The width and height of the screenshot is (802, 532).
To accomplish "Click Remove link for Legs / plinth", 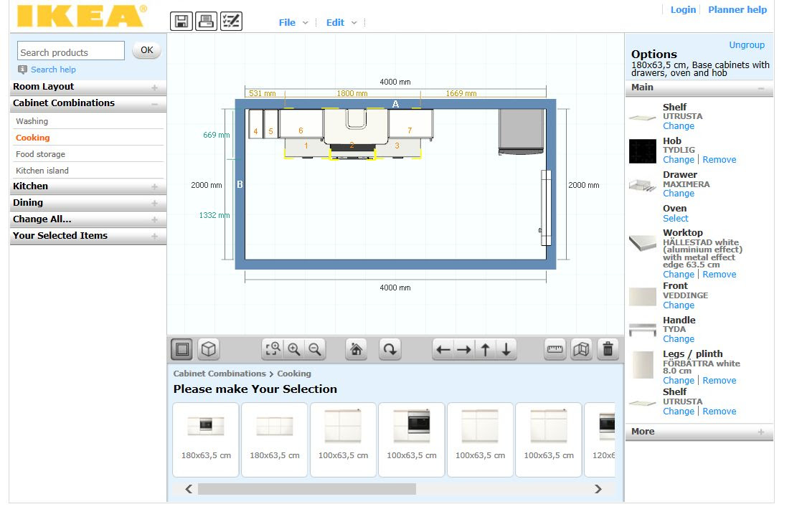I will [x=719, y=380].
